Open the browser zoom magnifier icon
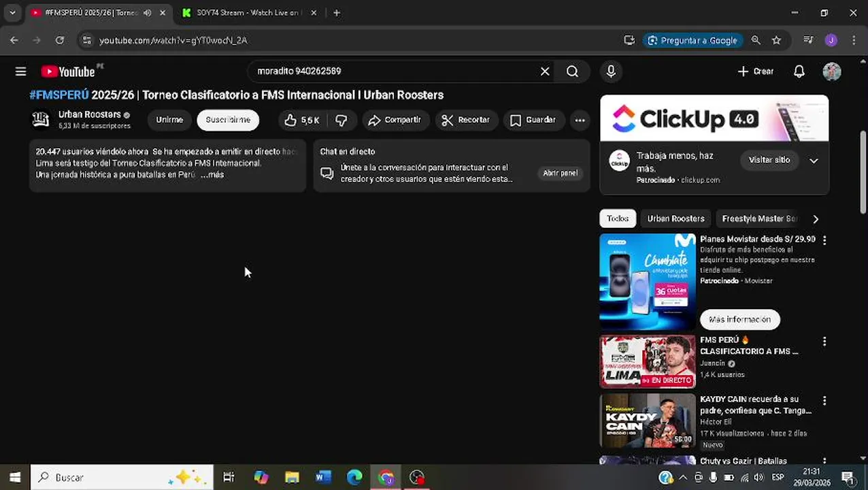The image size is (868, 490). pyautogui.click(x=756, y=40)
